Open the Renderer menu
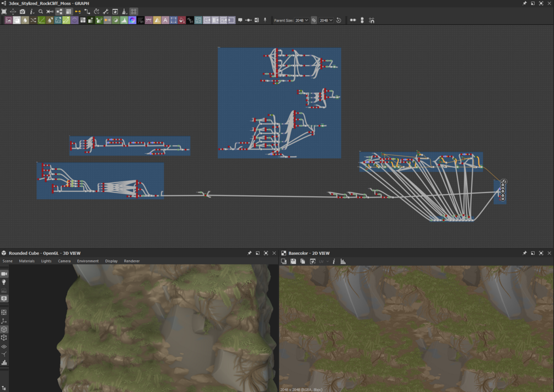Screen dimensions: 554x392 click(132, 261)
